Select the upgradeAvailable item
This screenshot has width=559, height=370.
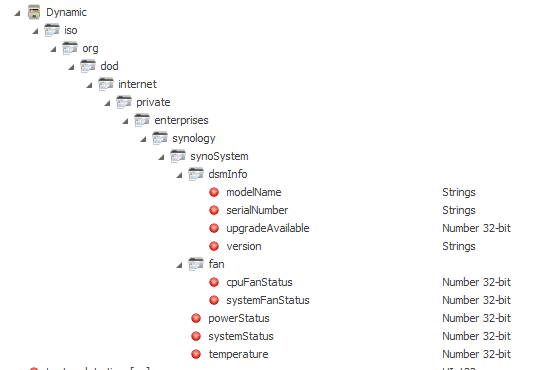point(268,228)
